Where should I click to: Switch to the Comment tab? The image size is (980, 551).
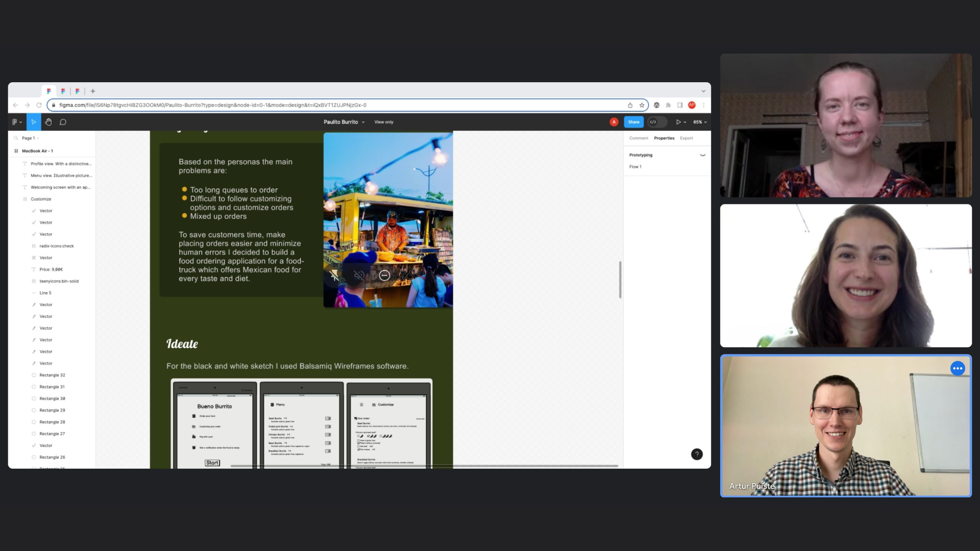pos(639,138)
